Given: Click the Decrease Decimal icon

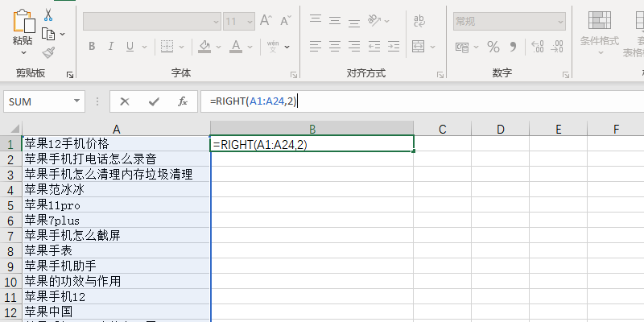Looking at the screenshot, I should (x=556, y=47).
